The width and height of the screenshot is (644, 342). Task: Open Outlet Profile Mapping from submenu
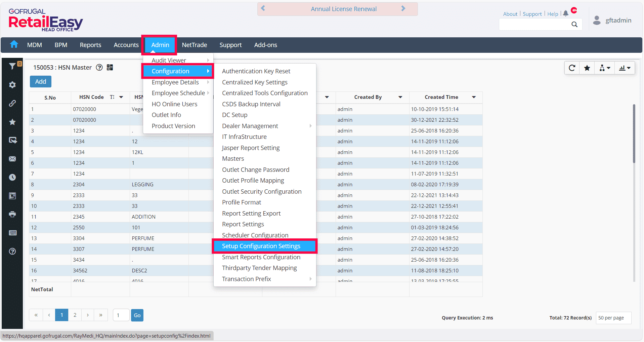(253, 181)
